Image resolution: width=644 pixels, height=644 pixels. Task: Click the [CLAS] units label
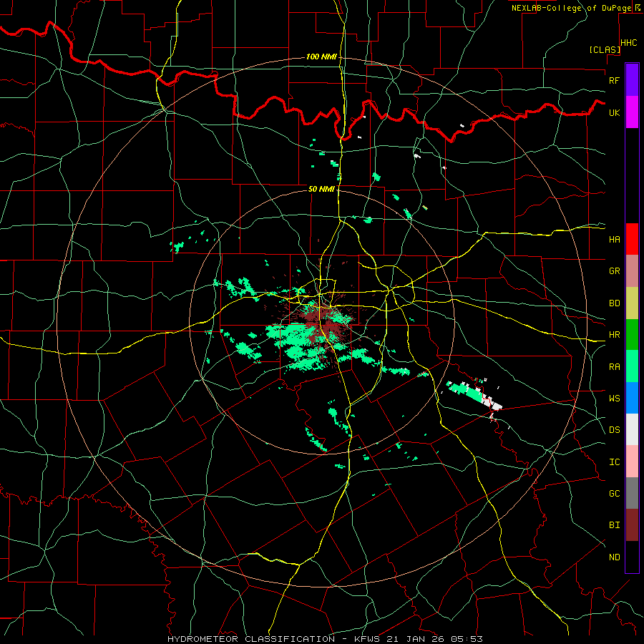coord(604,49)
